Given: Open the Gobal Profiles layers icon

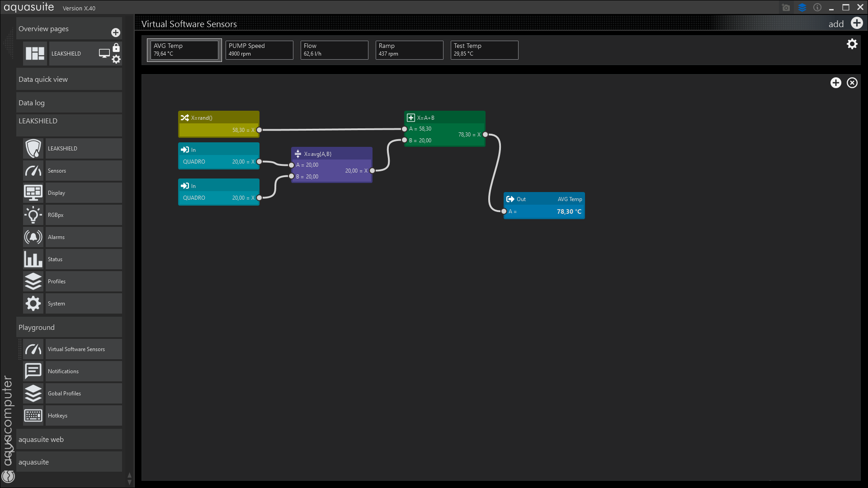Looking at the screenshot, I should [x=33, y=393].
